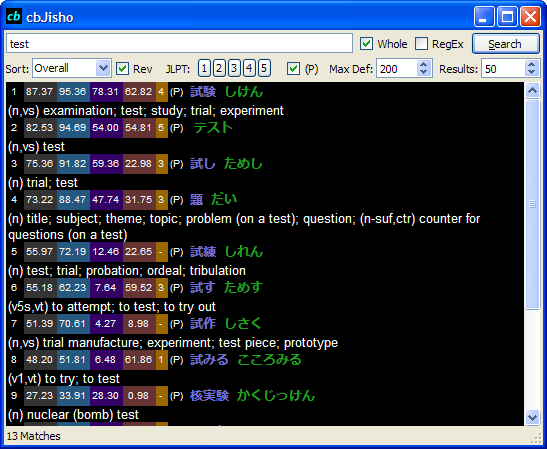The width and height of the screenshot is (547, 449).
Task: Toggle JLPT level 5 filter button
Action: [x=264, y=68]
